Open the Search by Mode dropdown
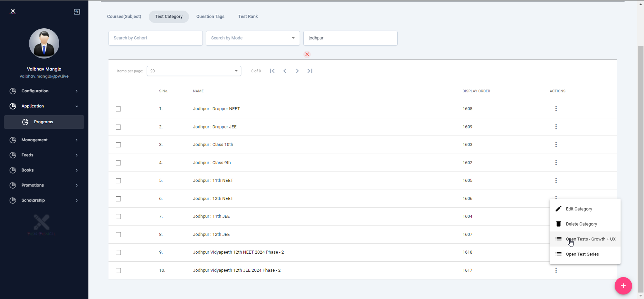Viewport: 644px width, 299px height. pos(252,38)
